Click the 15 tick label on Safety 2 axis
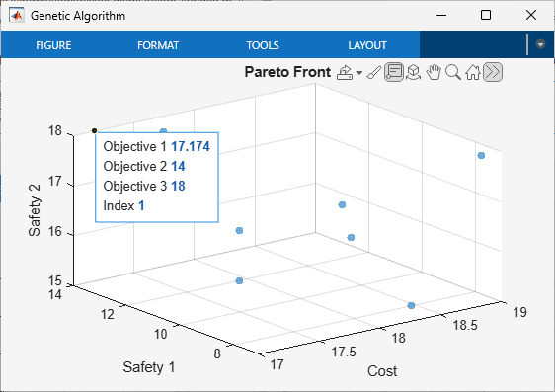 click(x=55, y=281)
